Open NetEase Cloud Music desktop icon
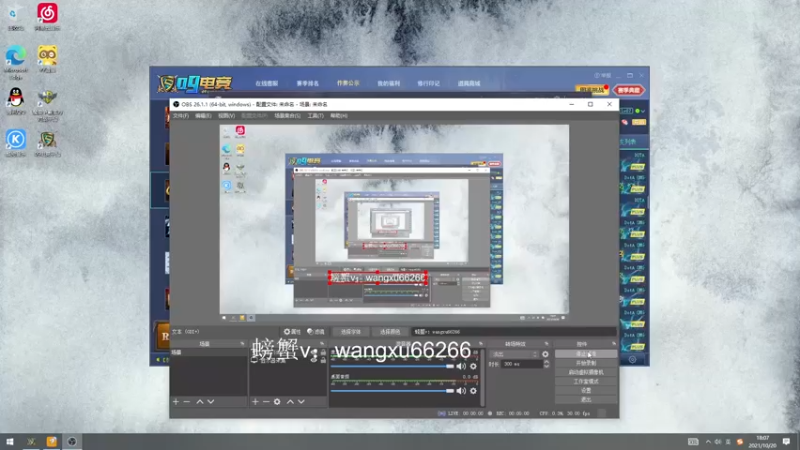This screenshot has width=800, height=450. click(47, 17)
